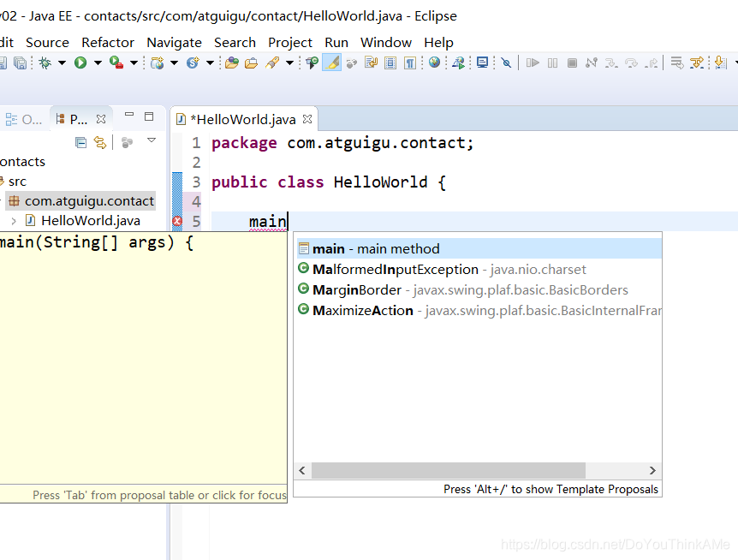
Task: Click the Search flashlight icon
Action: click(x=272, y=63)
